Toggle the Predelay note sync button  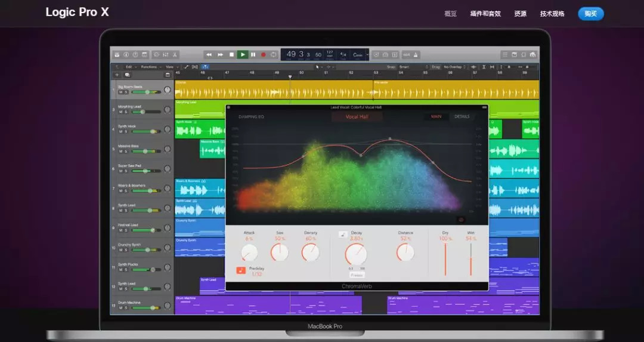click(x=241, y=270)
